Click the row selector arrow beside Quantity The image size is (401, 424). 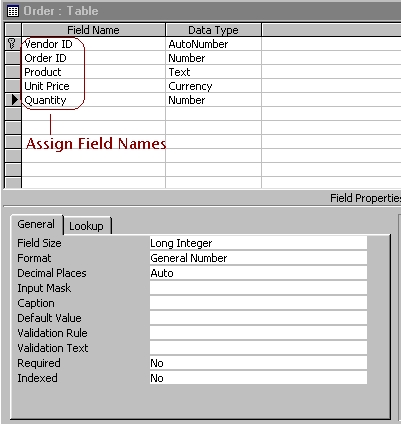pos(14,100)
